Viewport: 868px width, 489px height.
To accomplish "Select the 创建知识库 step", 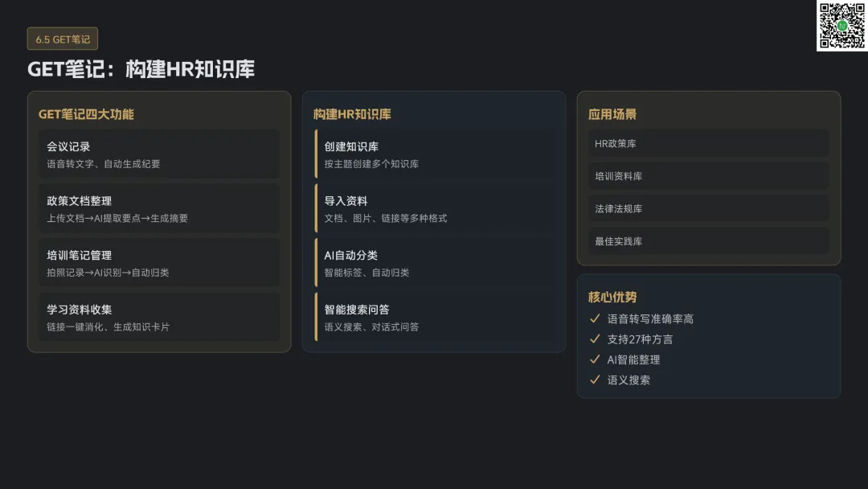I will pos(434,154).
